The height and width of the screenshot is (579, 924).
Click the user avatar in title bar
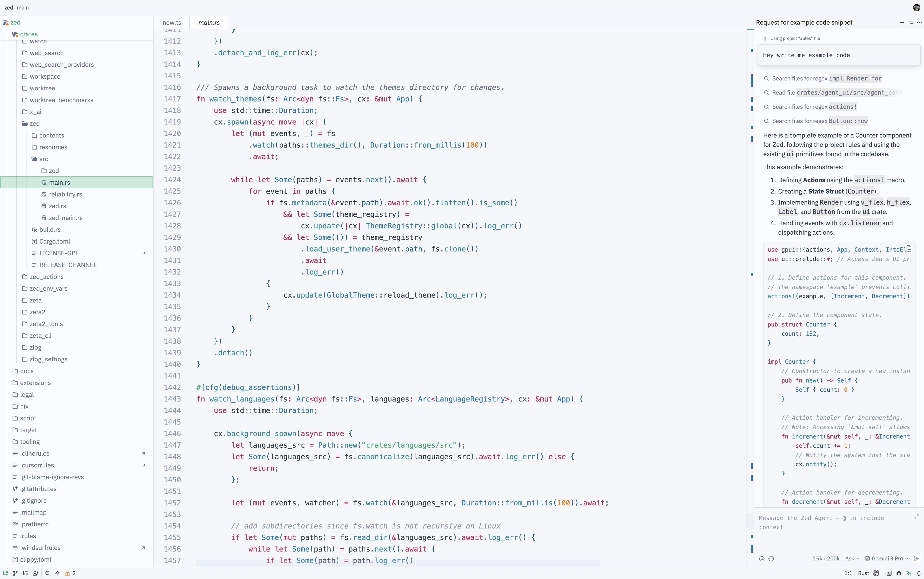pyautogui.click(x=916, y=8)
